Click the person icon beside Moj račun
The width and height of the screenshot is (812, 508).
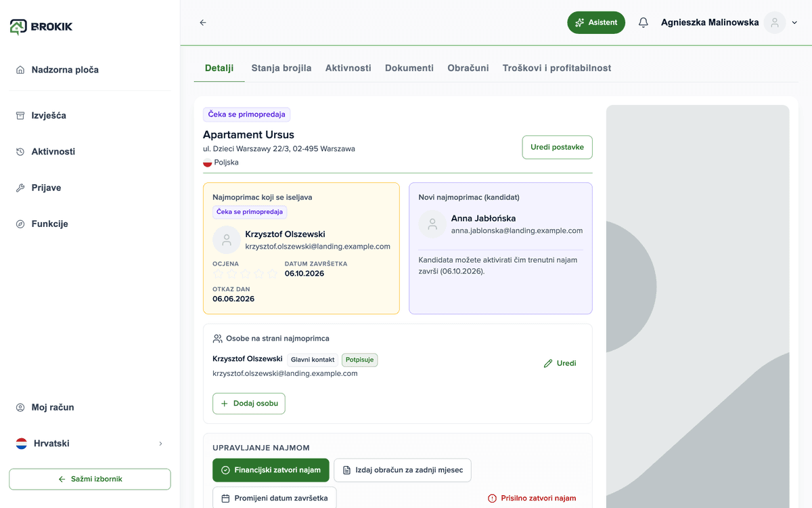coord(20,407)
